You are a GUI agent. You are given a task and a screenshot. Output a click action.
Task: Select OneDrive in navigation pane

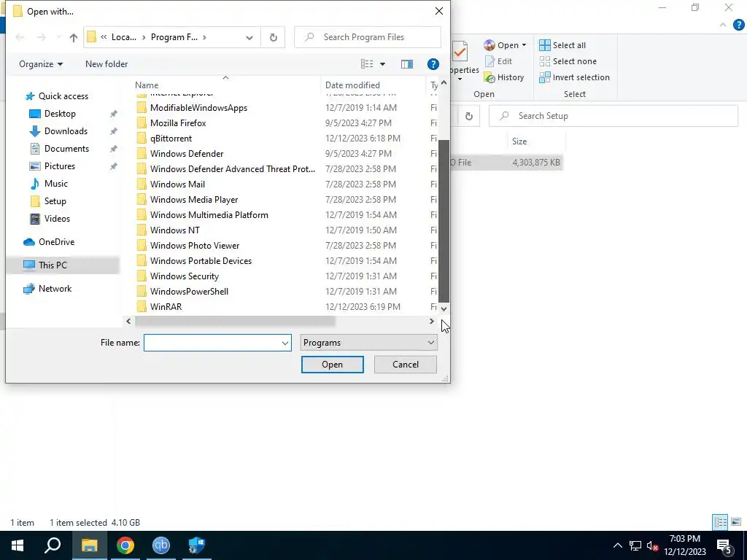[56, 242]
